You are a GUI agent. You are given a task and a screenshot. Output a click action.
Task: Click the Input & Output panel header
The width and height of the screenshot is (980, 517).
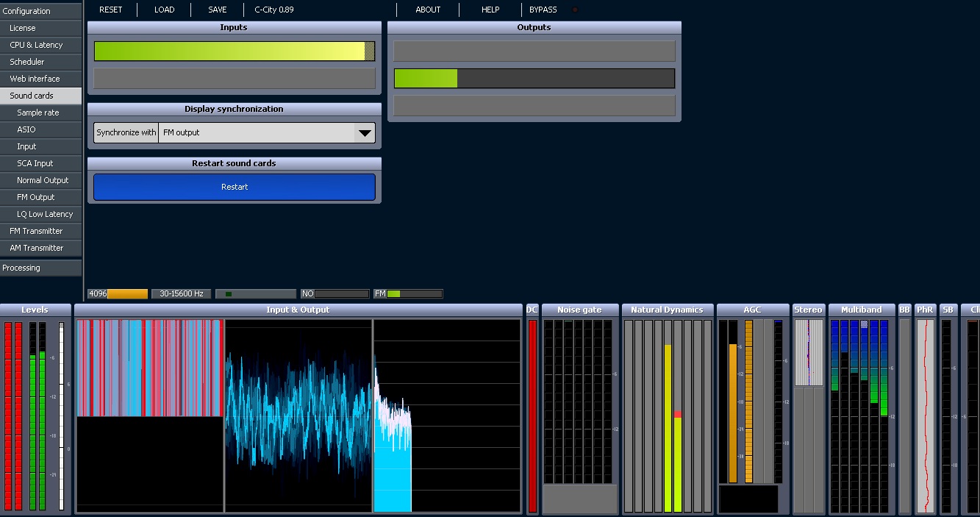(x=298, y=310)
